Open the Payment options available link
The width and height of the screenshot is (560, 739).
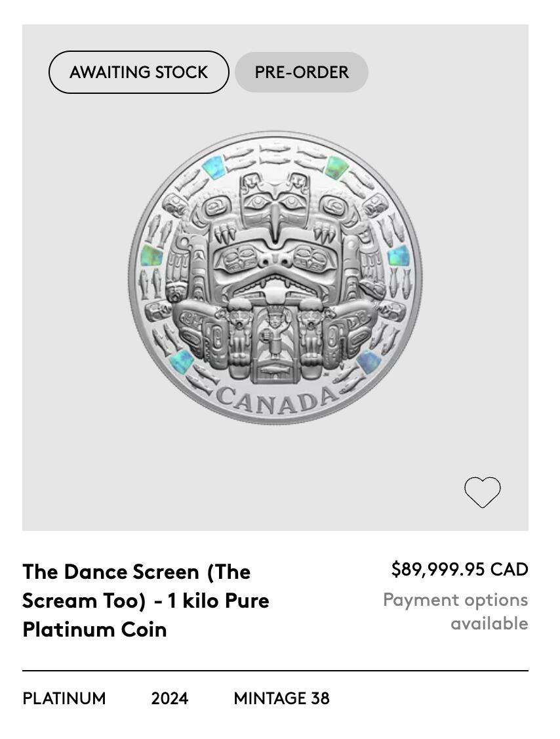[x=455, y=611]
